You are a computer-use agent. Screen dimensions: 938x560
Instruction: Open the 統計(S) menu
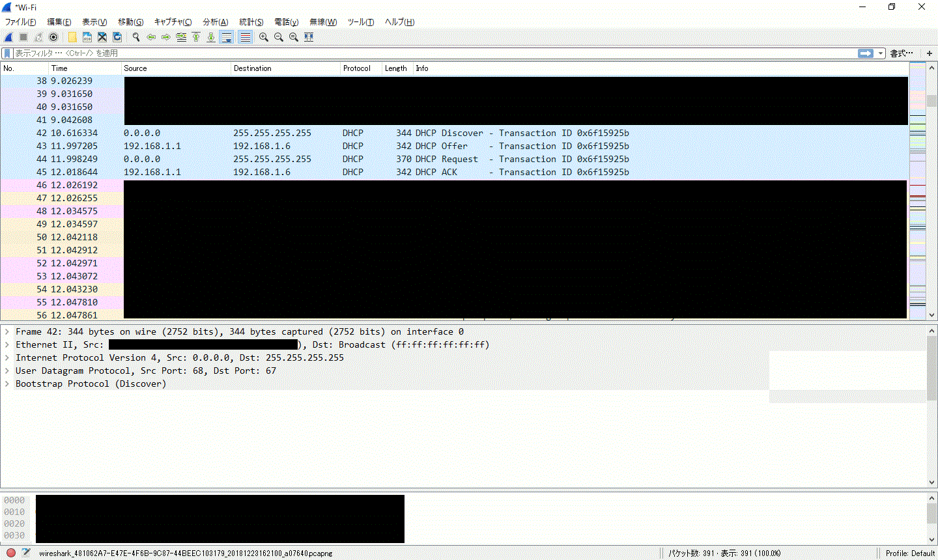(251, 22)
